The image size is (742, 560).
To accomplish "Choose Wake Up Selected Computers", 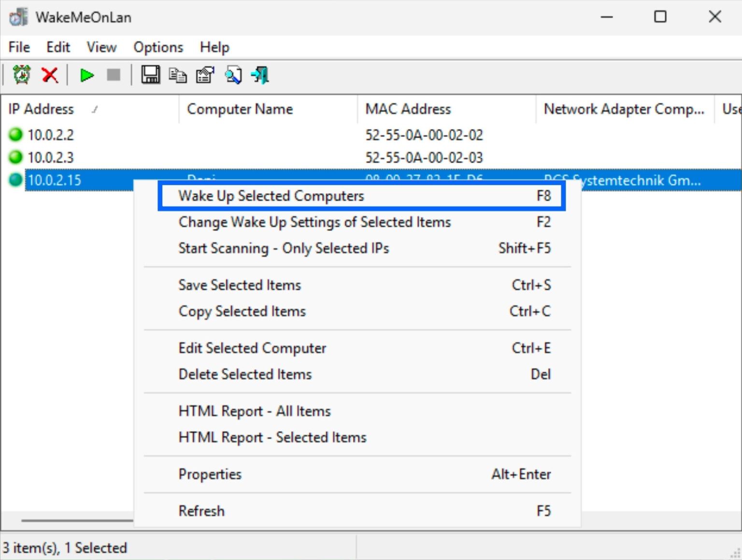I will pyautogui.click(x=271, y=196).
